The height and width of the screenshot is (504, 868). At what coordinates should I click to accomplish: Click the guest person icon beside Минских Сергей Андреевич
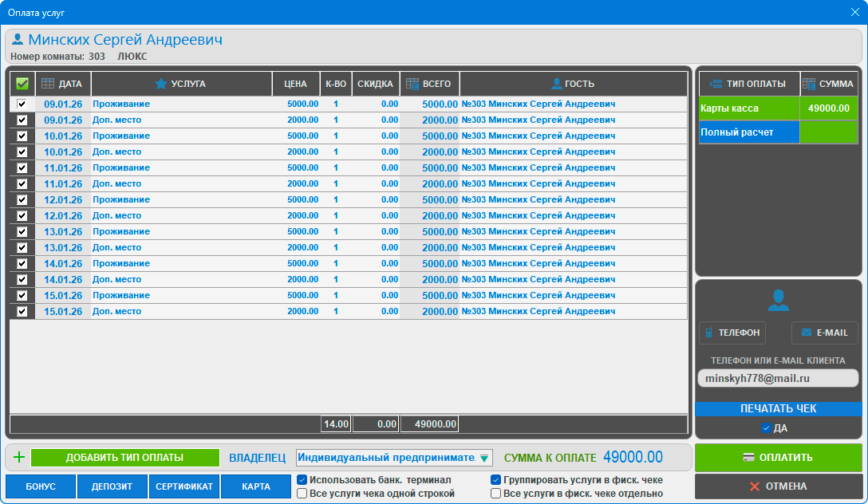click(x=18, y=39)
